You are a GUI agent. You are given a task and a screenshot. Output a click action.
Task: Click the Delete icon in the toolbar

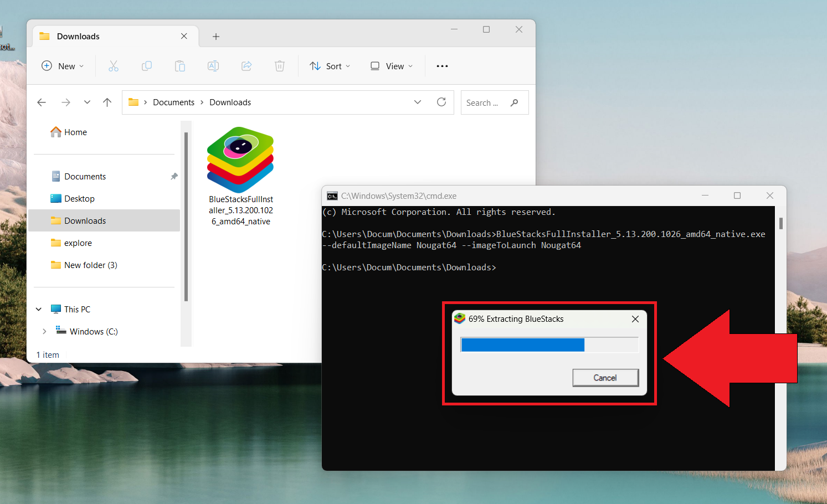tap(280, 66)
